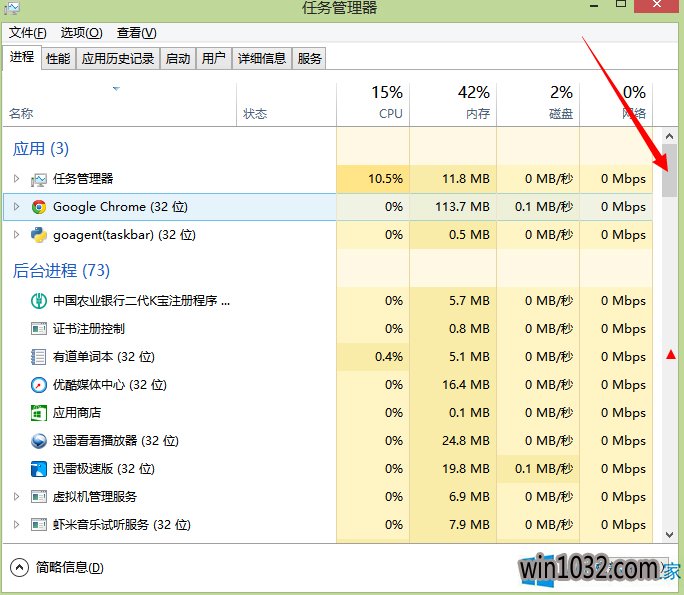This screenshot has height=595, width=684.
Task: Expand the 虚拟机管理服务 entry
Action: coord(16,497)
